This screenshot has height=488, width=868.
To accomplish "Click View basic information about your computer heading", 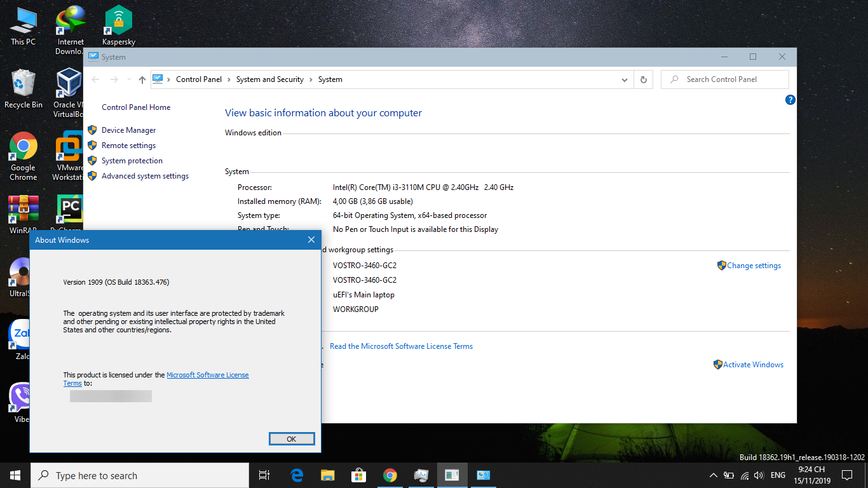I will pyautogui.click(x=323, y=113).
